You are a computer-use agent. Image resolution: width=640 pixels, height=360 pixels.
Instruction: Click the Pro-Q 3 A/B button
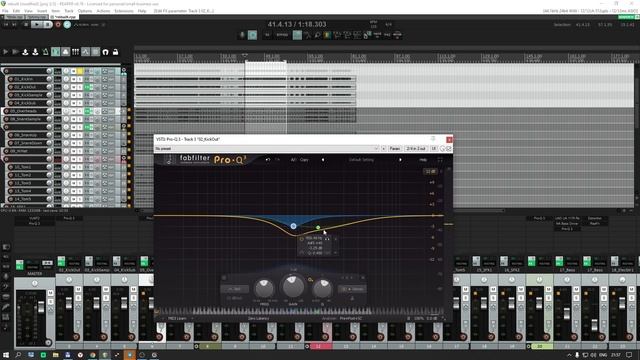pos(293,160)
